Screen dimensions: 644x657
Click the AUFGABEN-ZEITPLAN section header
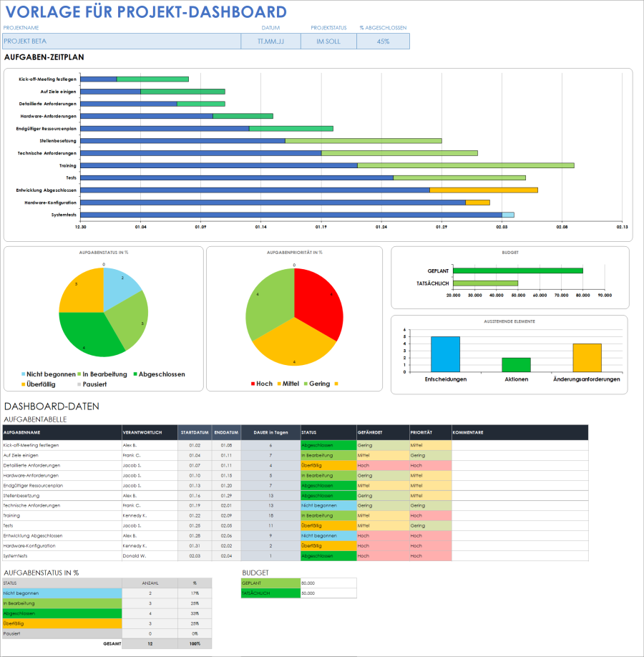[x=43, y=57]
